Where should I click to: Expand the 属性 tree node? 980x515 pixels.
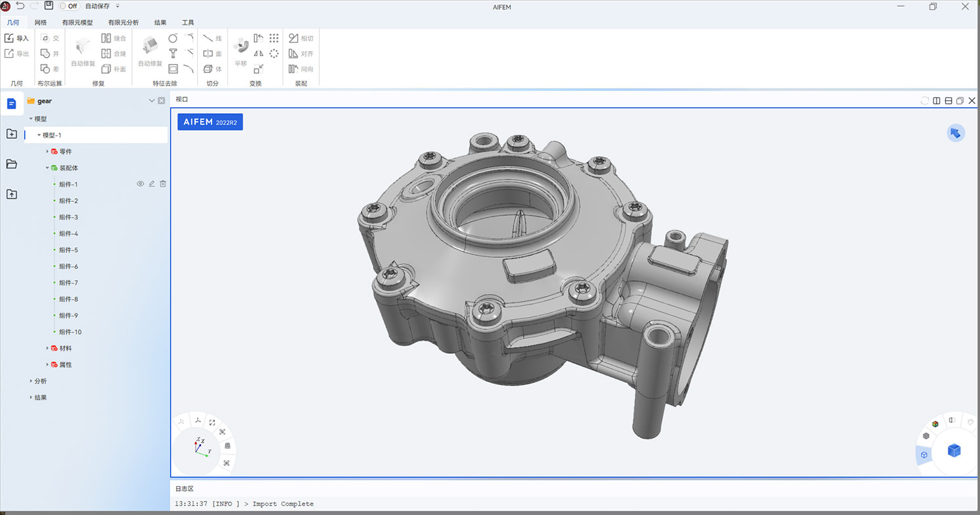[x=47, y=365]
